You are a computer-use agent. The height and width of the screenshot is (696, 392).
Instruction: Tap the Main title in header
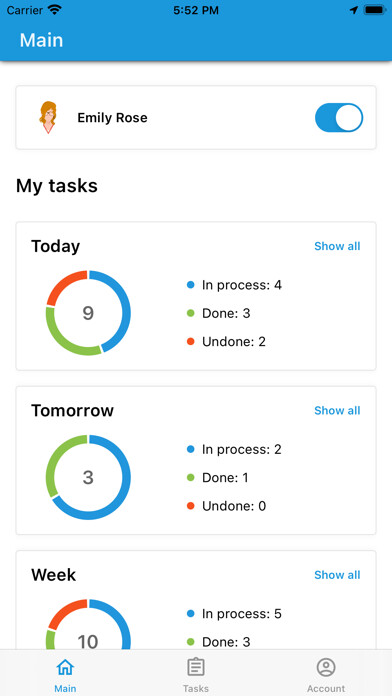[x=41, y=40]
